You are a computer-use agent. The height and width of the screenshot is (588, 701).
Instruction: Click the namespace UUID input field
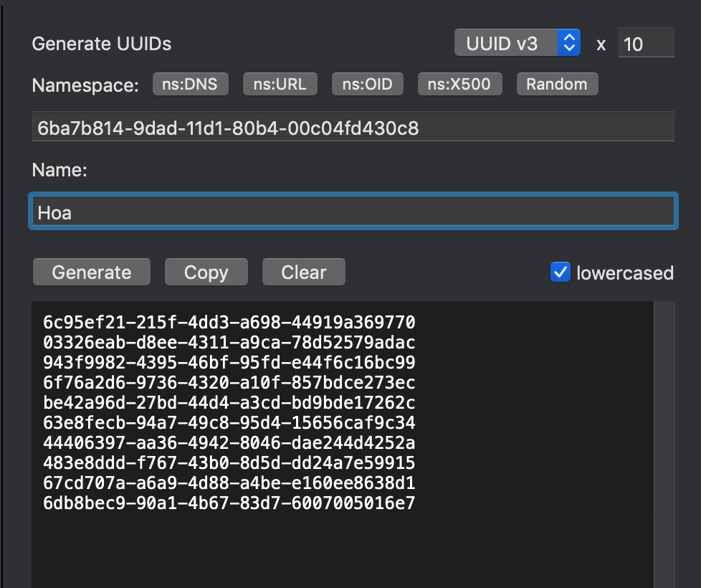[x=353, y=125]
